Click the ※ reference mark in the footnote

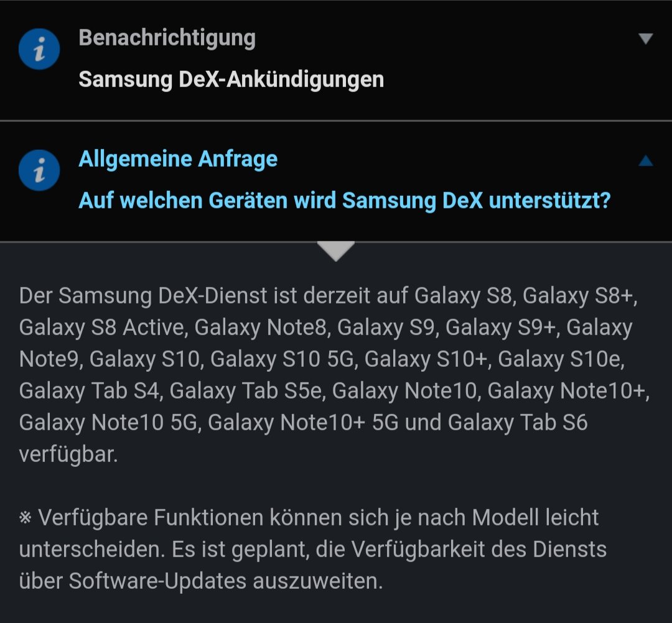[26, 518]
